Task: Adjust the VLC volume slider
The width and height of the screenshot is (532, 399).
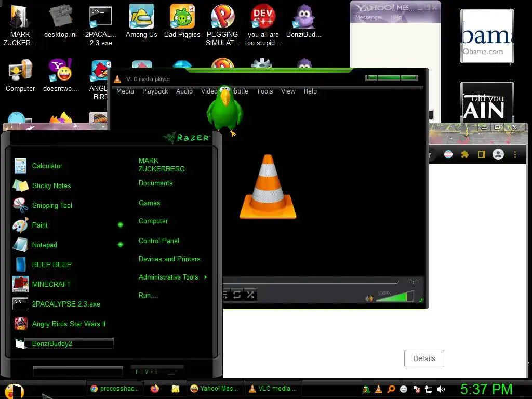Action: click(395, 297)
